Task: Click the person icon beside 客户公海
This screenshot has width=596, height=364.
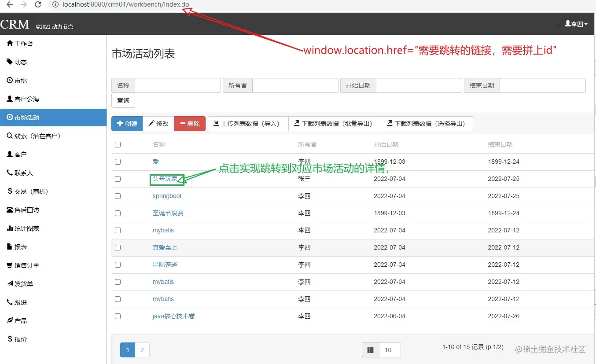Action: click(10, 99)
